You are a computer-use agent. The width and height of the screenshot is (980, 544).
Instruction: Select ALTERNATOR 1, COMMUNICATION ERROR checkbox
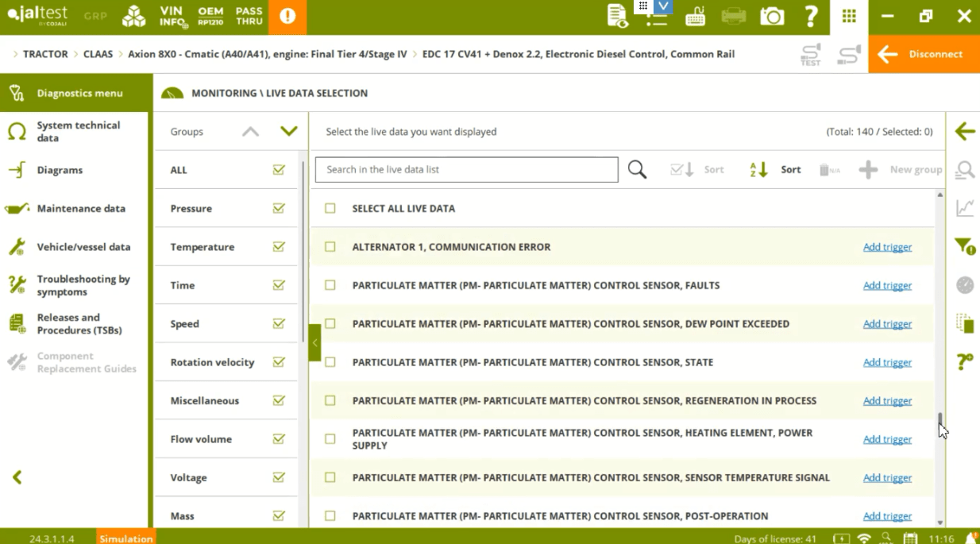(330, 247)
